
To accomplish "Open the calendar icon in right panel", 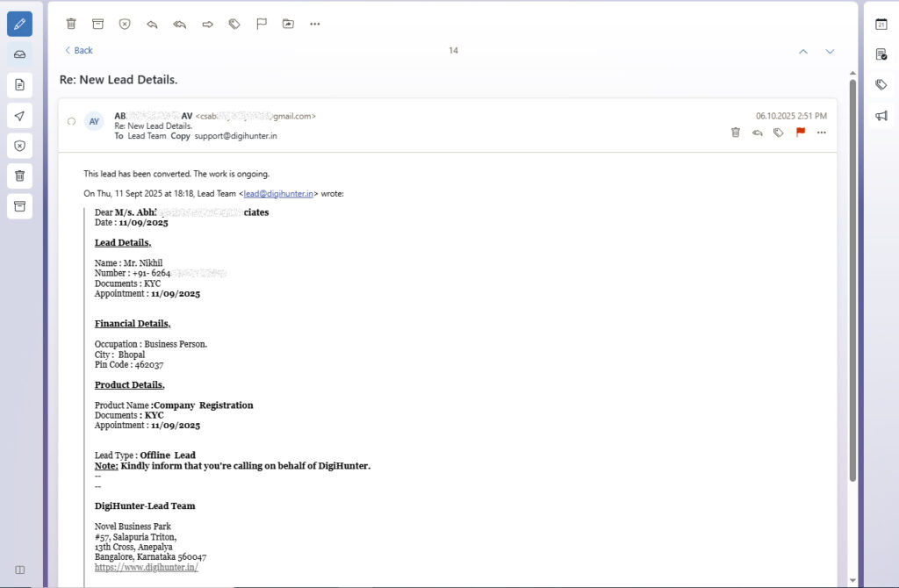I will coord(881,24).
